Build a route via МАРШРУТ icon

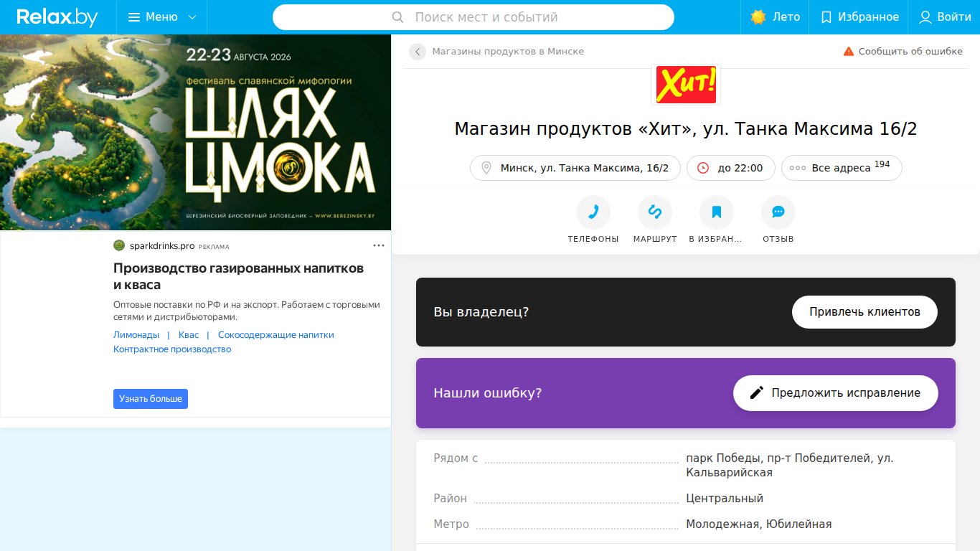pyautogui.click(x=655, y=212)
